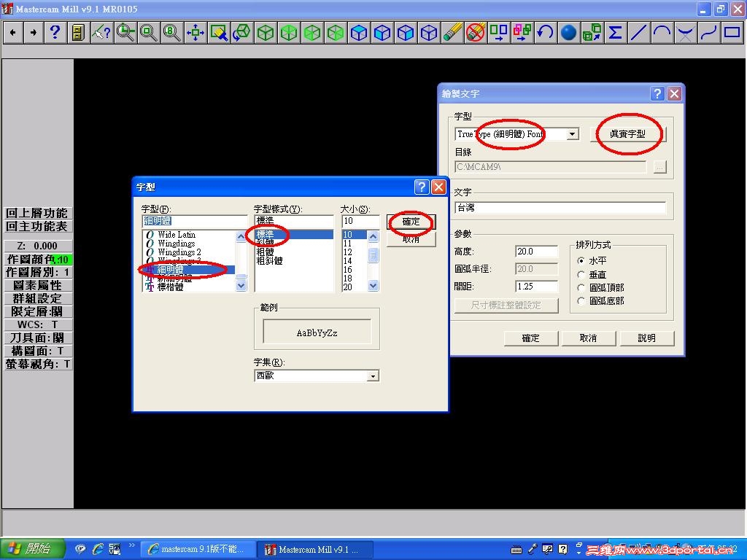Click the context help arrow-question icon
The height and width of the screenshot is (560, 747).
[x=102, y=33]
